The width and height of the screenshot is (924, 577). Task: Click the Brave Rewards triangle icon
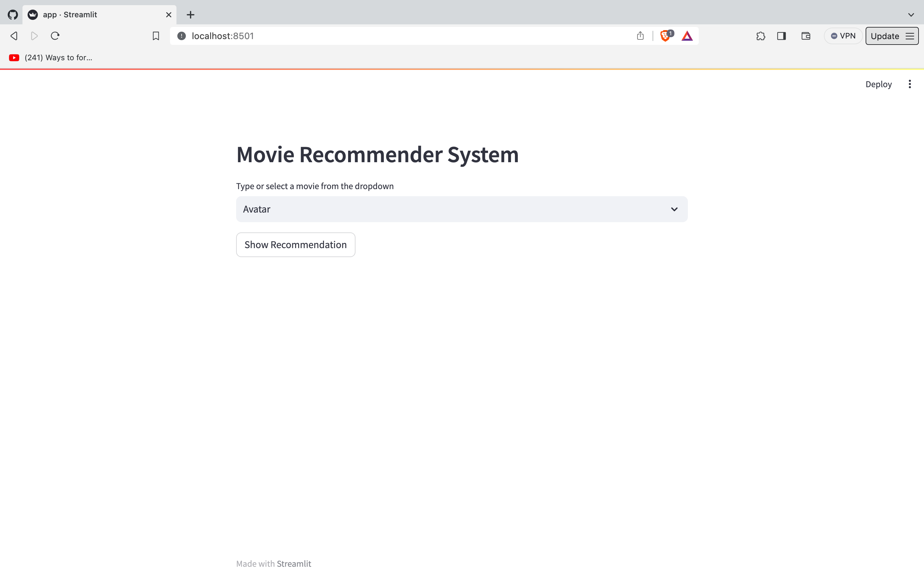click(687, 36)
